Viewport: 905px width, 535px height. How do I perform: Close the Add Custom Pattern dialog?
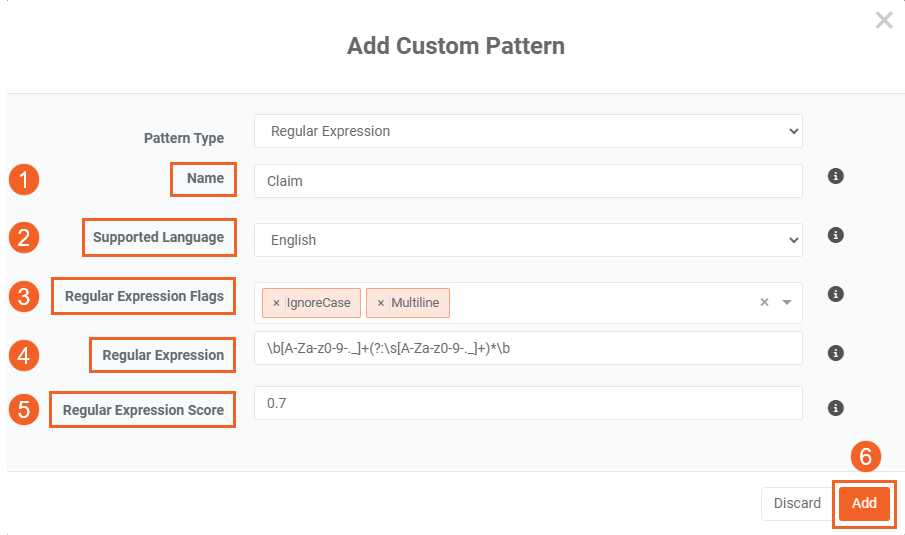884,20
